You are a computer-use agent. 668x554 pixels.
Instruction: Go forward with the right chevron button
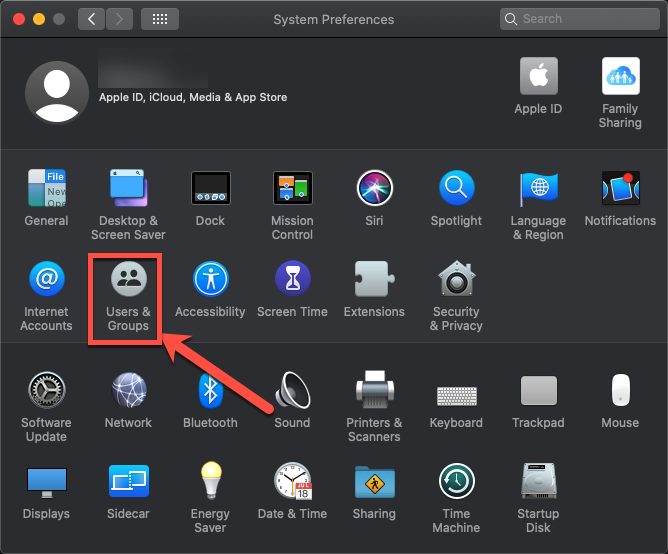coord(119,19)
